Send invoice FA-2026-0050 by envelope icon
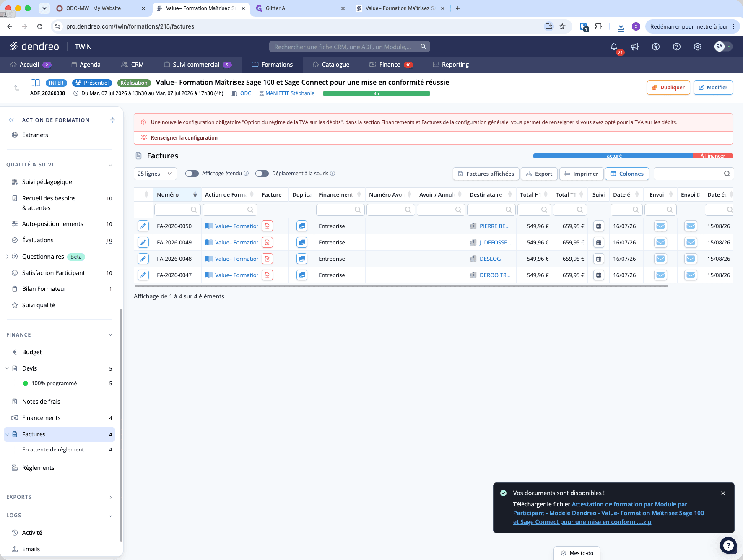Screen dimensions: 743x560 660,226
